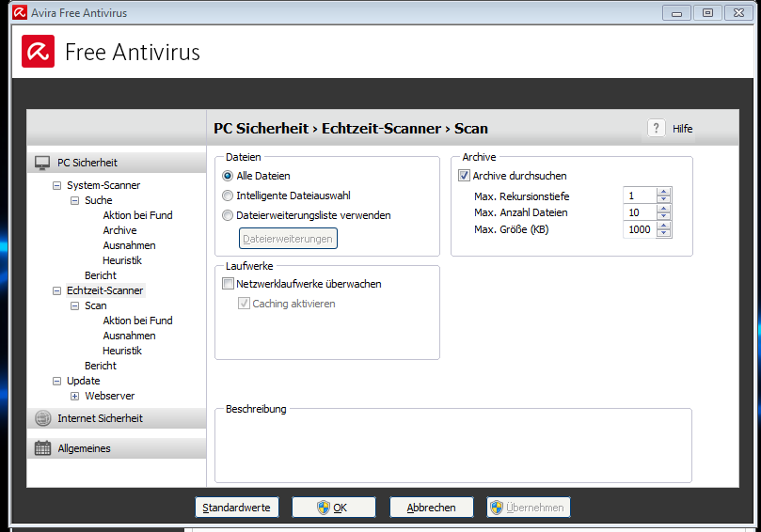Click the Avira logo in the header
Viewport: 761px width, 532px height.
click(38, 52)
